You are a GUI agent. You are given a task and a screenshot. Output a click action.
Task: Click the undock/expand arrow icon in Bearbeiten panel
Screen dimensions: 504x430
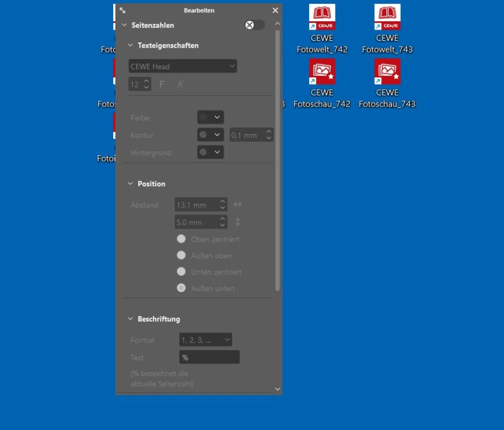pos(123,10)
